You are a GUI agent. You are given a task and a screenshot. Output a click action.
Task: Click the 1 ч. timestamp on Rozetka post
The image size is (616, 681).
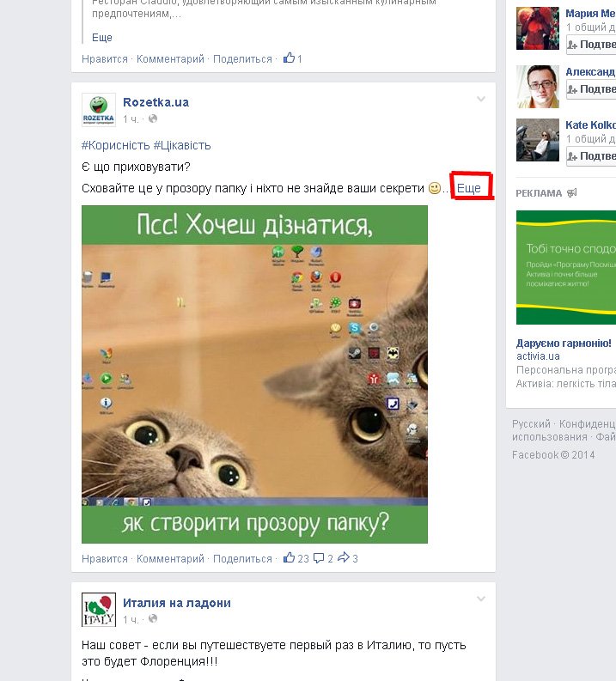click(131, 119)
